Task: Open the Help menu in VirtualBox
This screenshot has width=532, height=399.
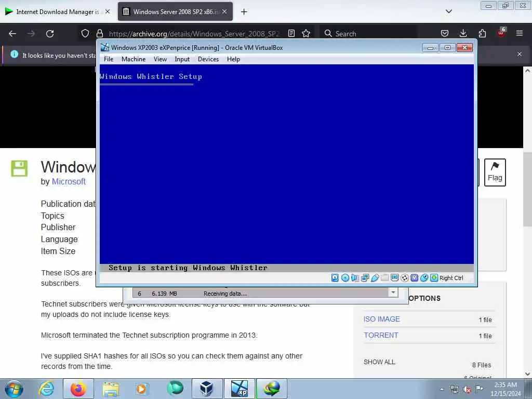Action: (233, 59)
